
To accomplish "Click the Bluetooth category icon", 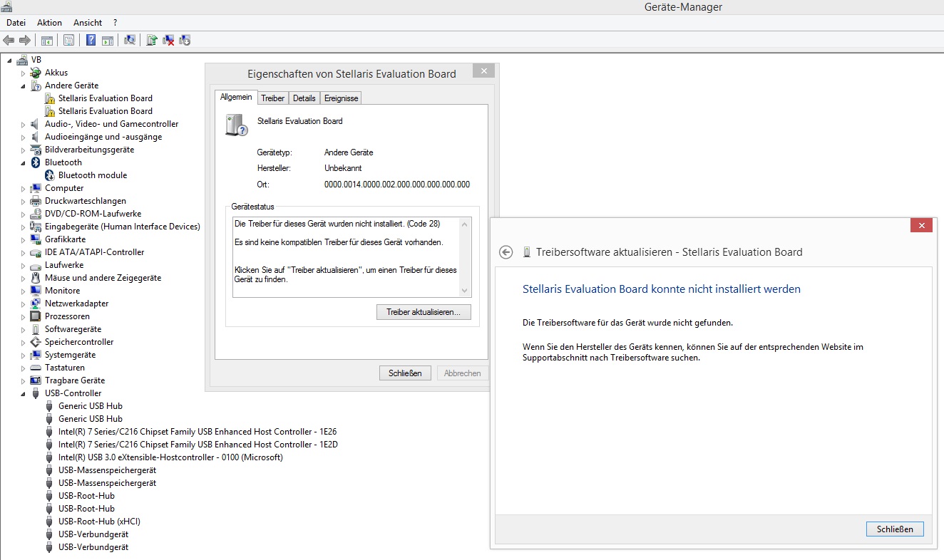I will pos(36,162).
